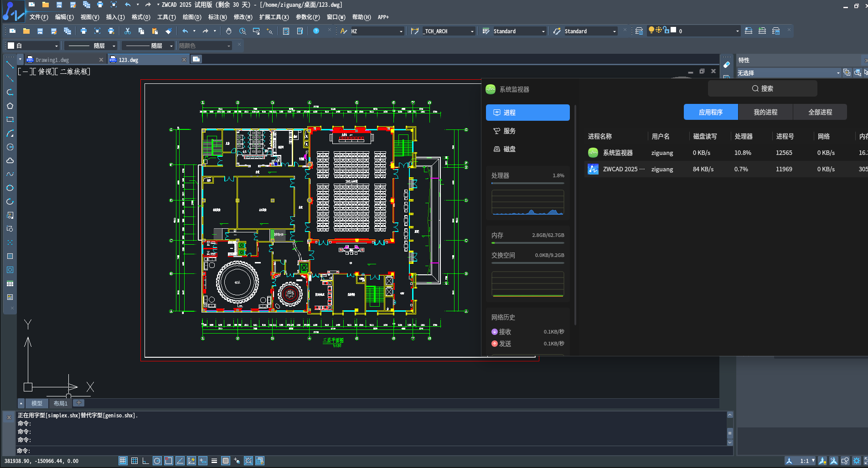Switch to the Drawing1.dwg tab
868x468 pixels.
(x=52, y=60)
